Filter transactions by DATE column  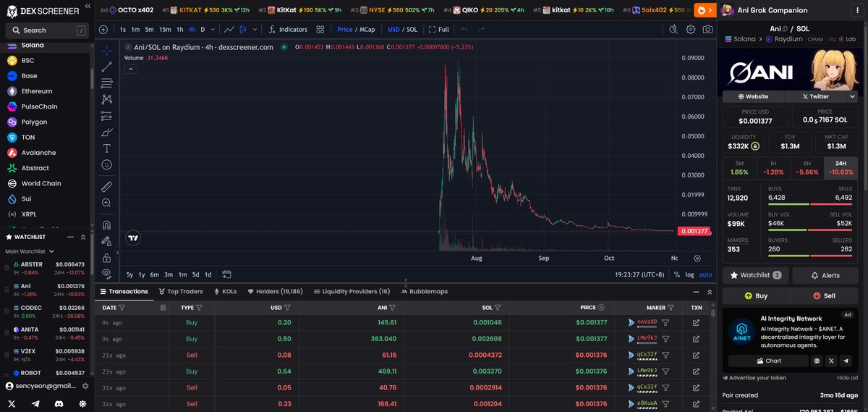click(122, 307)
